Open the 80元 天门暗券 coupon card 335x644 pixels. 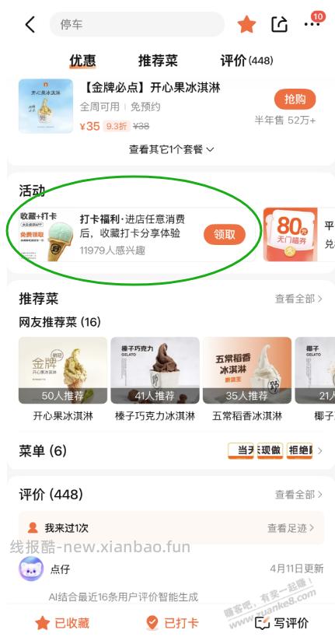(290, 235)
